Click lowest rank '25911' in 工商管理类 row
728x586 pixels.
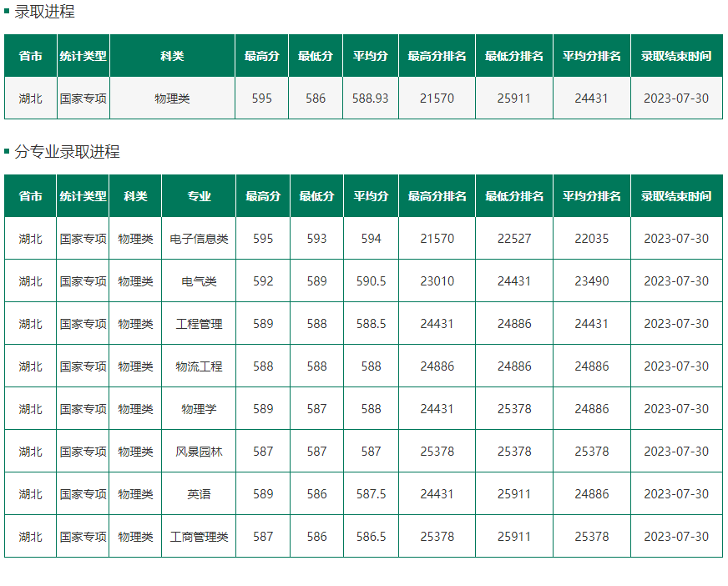(x=514, y=537)
